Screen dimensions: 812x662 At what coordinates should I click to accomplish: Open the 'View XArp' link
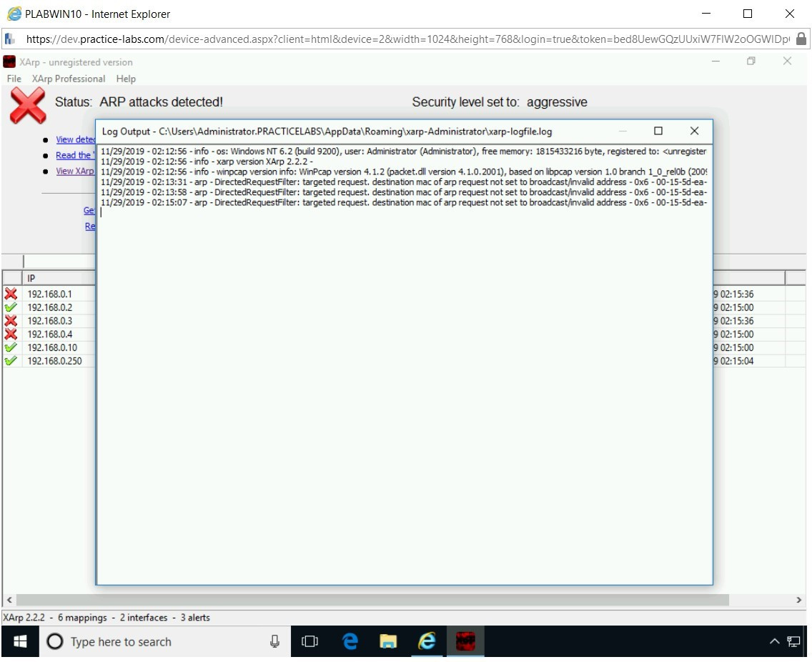click(75, 171)
